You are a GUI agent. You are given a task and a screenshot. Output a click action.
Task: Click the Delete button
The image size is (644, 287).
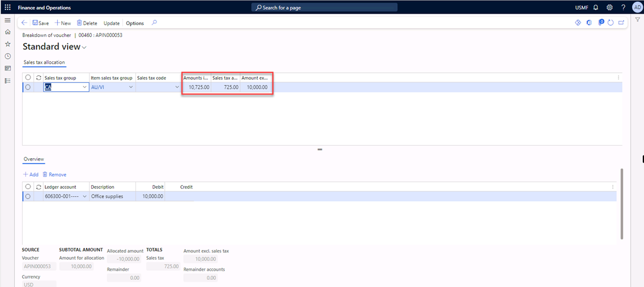coord(87,23)
